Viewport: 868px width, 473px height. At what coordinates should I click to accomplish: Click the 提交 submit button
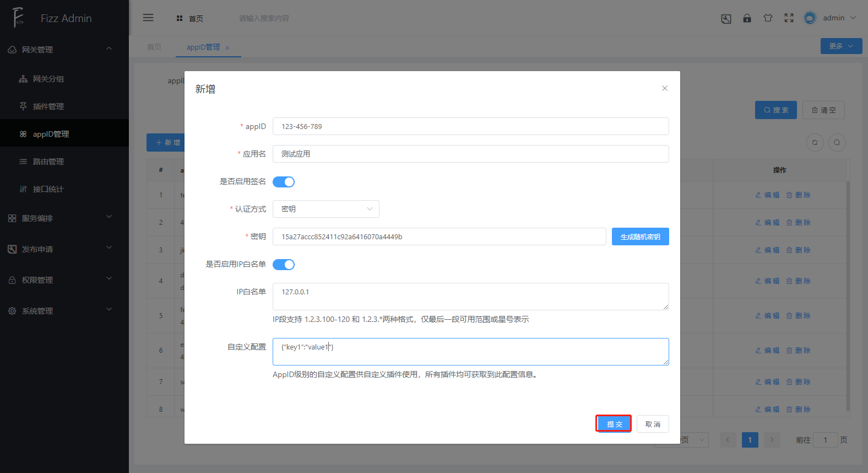[x=614, y=424]
